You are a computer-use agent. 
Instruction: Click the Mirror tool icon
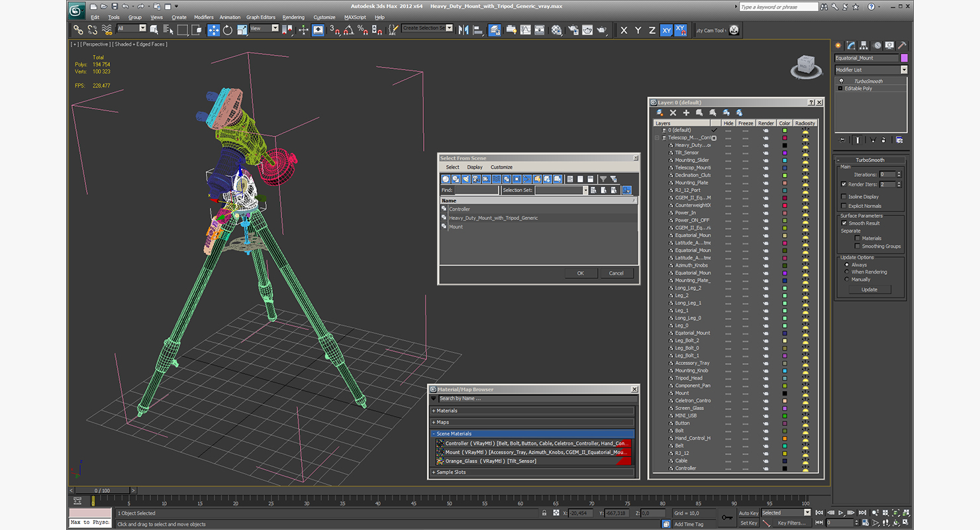tap(464, 30)
